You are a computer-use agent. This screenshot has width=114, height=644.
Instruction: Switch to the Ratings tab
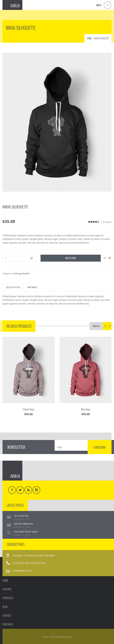(x=32, y=287)
